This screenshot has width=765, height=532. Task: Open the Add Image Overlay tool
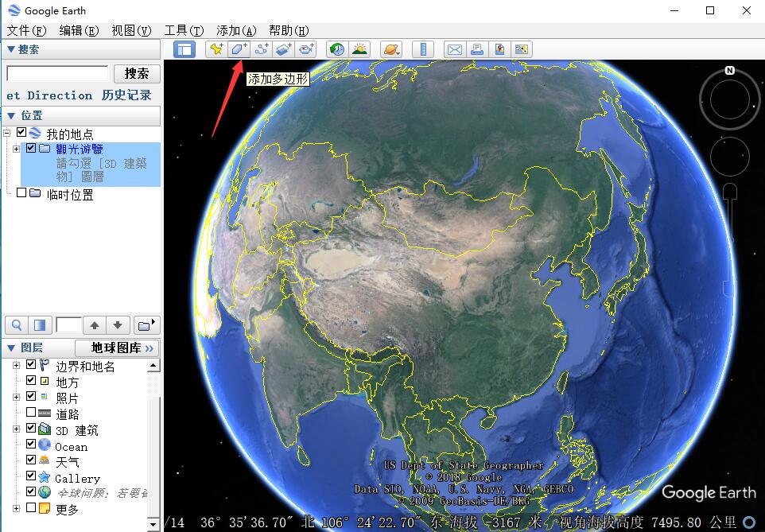point(283,49)
